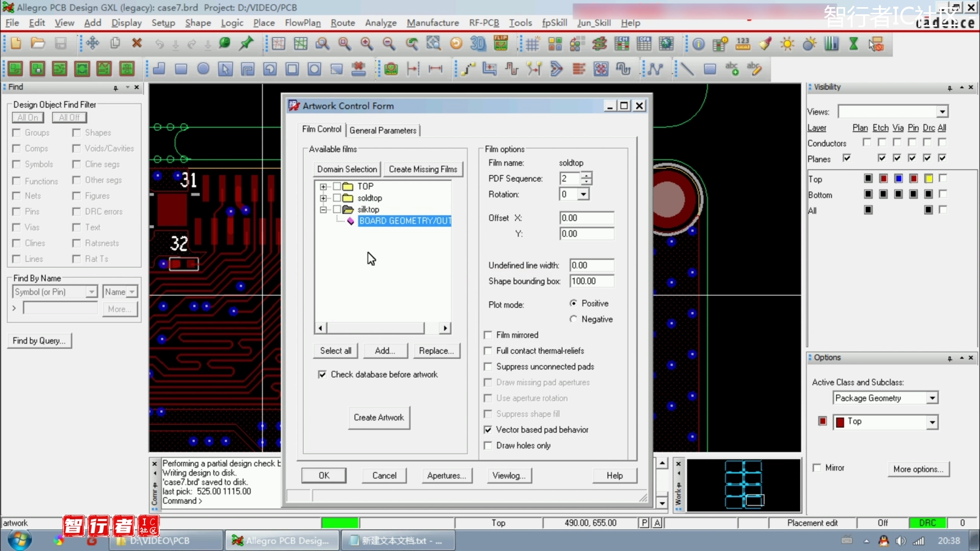This screenshot has height=551, width=980.
Task: Select the Shape Add Rectangle icon
Action: coord(181,68)
